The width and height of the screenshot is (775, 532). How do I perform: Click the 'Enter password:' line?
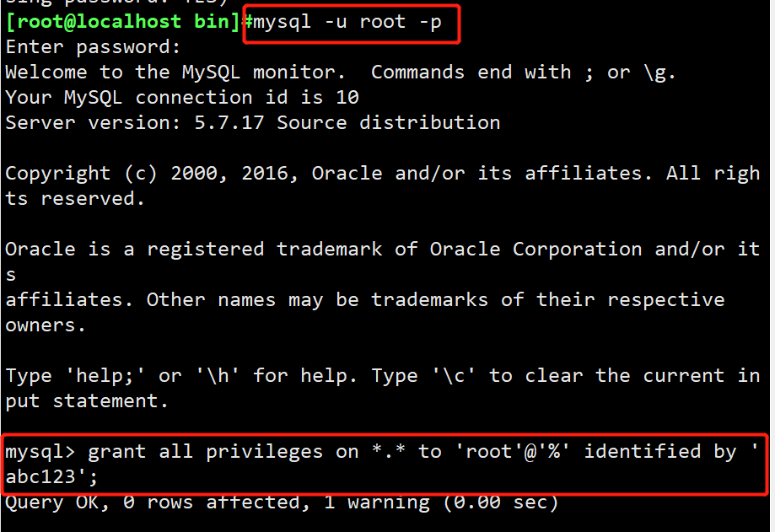click(93, 47)
